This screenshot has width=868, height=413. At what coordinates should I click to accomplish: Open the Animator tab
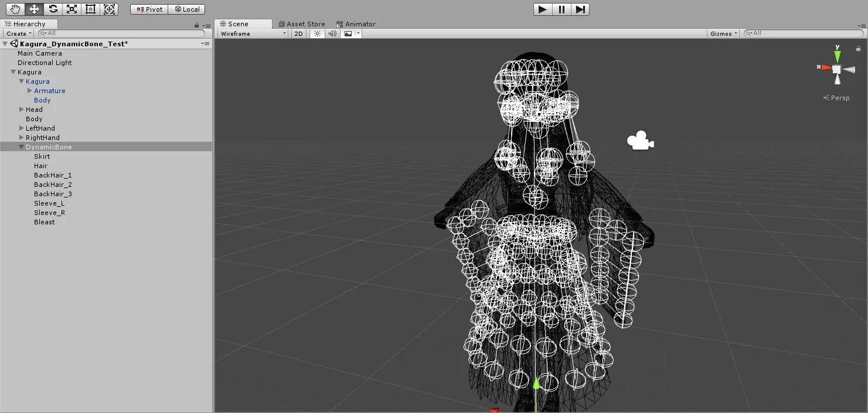click(356, 24)
